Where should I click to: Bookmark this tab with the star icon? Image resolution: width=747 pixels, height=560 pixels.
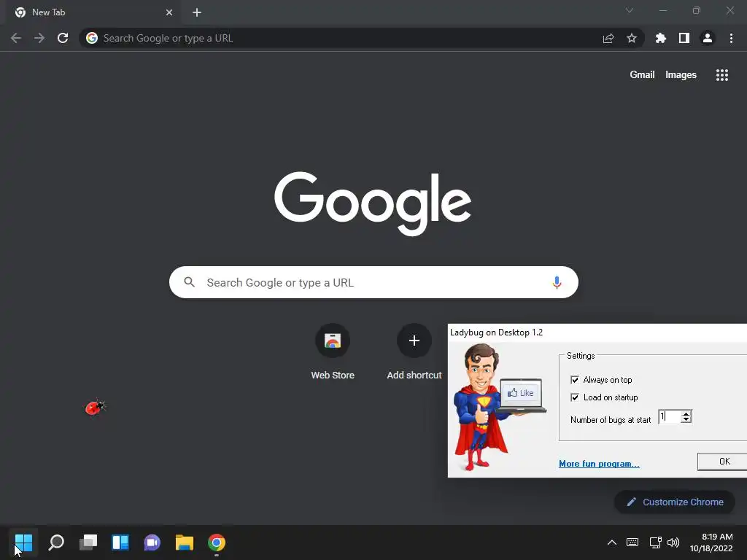pyautogui.click(x=632, y=38)
